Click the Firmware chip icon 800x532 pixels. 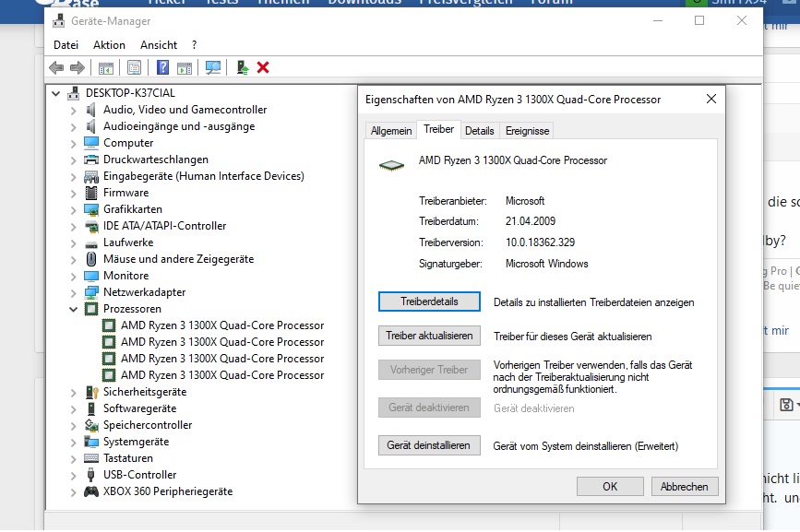pos(91,193)
